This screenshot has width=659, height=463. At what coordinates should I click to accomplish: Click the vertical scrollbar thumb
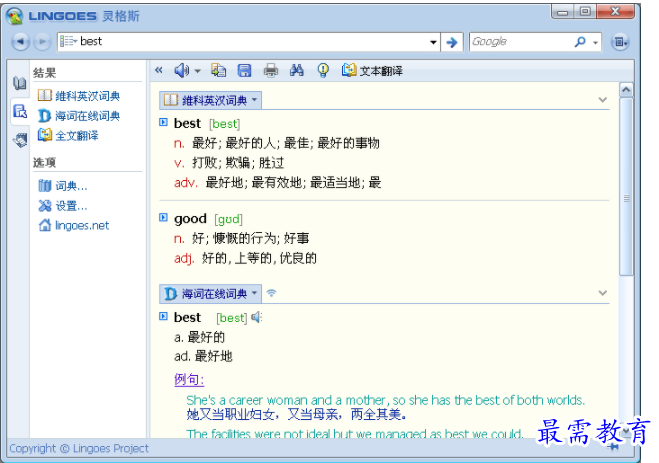click(x=626, y=187)
